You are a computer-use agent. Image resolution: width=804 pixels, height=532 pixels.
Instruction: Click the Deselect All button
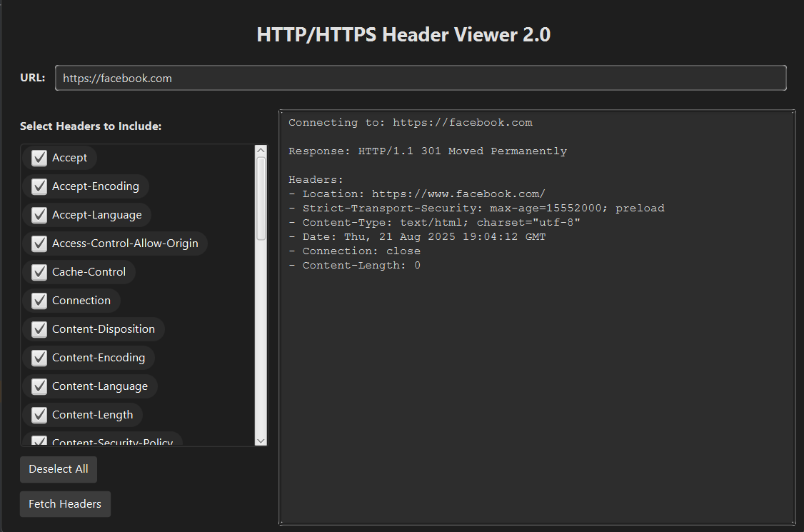pos(59,469)
